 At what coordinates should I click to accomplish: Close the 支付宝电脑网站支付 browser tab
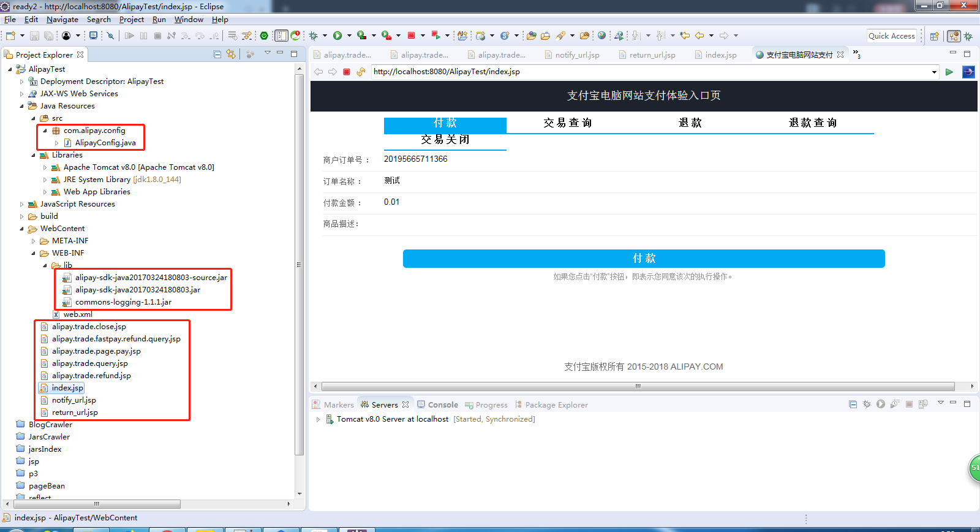840,55
